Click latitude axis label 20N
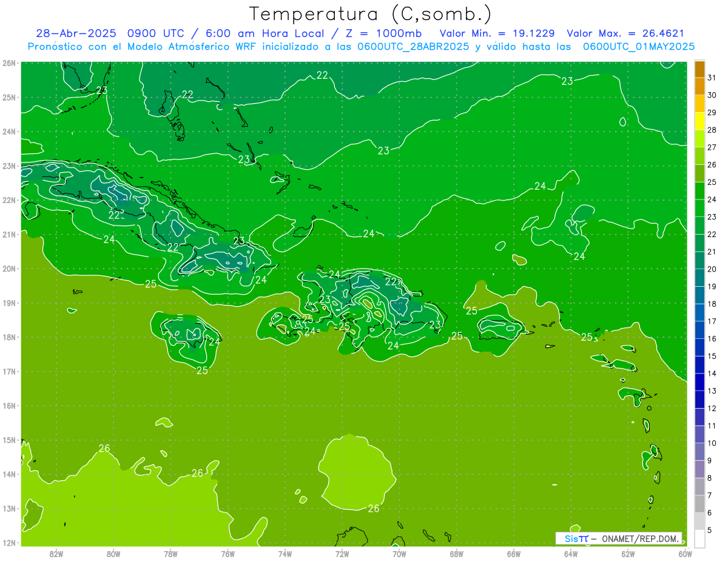This screenshot has width=728, height=562. point(9,269)
